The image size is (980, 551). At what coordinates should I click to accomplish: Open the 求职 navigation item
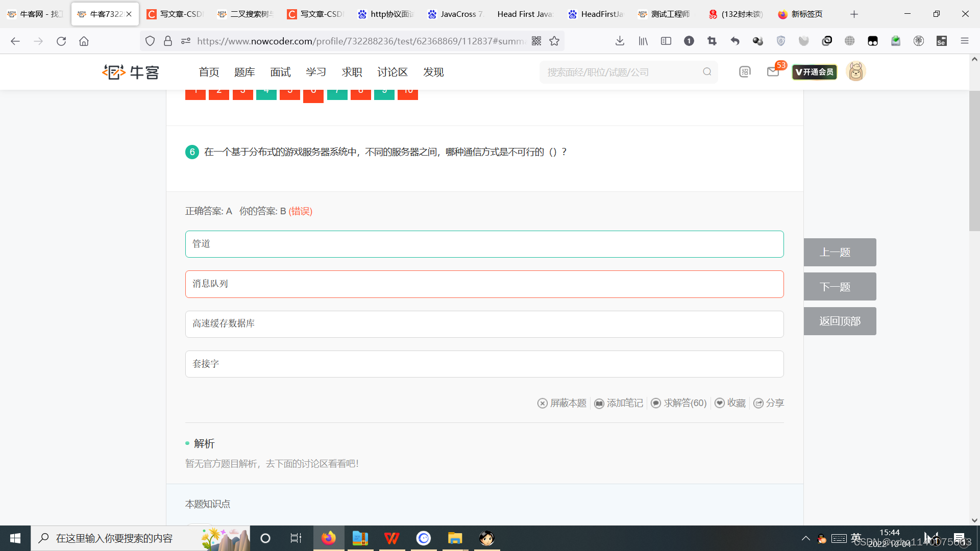(352, 72)
